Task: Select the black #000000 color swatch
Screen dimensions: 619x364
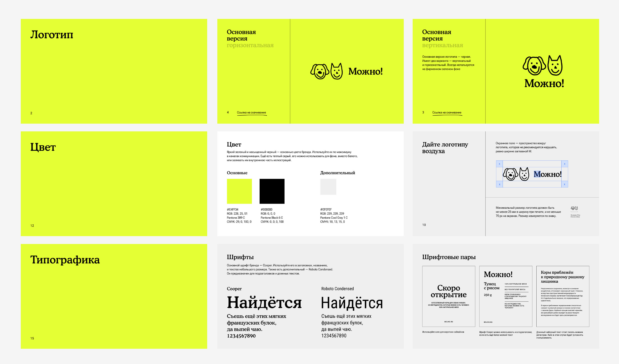Action: (x=272, y=191)
